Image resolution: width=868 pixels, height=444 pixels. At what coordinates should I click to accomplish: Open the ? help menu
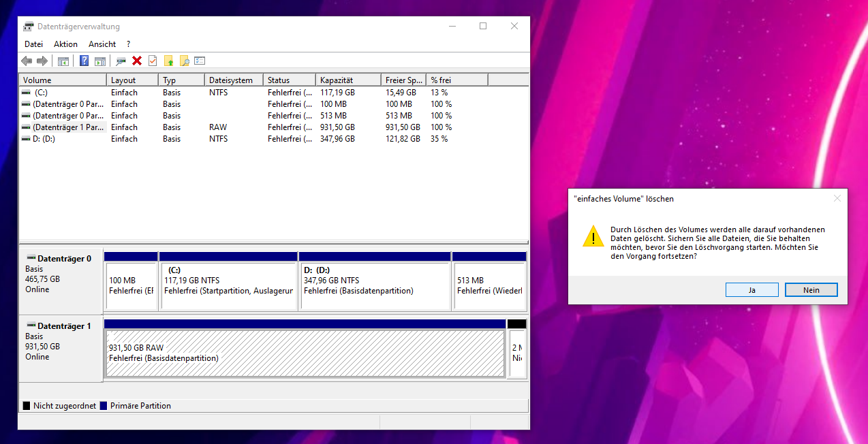coord(128,44)
